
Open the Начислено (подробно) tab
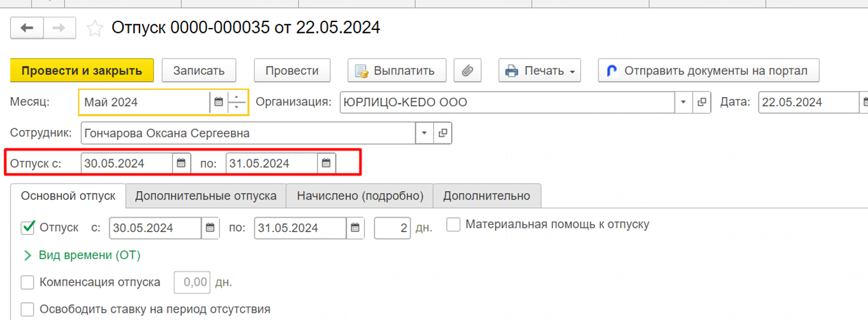point(360,196)
